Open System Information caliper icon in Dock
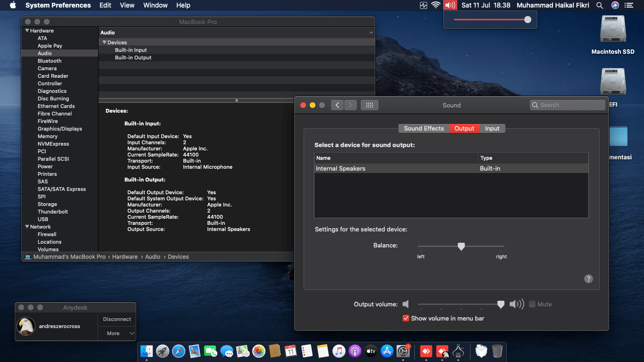 tap(458, 351)
